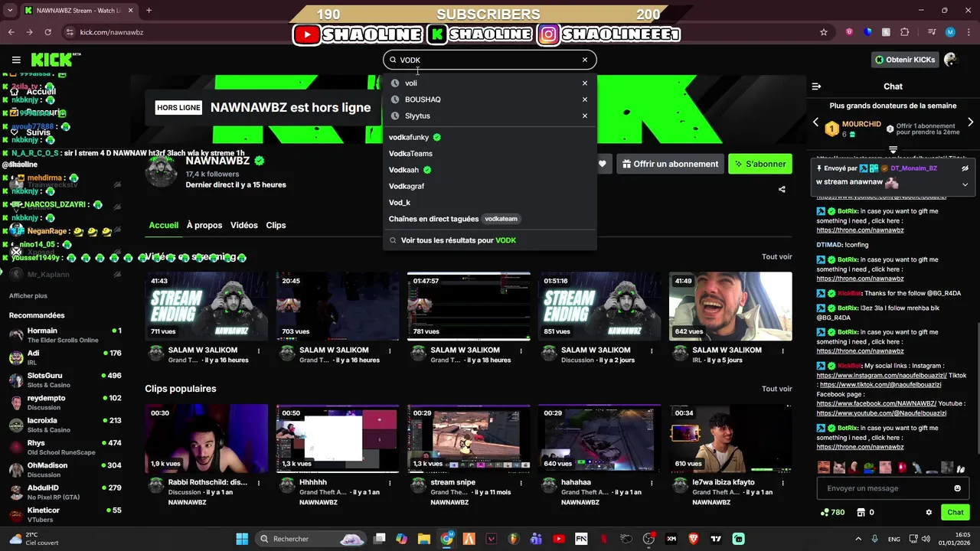Viewport: 980px width, 551px height.
Task: Open the 41:43 Stream Ending video thumbnail
Action: [x=207, y=306]
